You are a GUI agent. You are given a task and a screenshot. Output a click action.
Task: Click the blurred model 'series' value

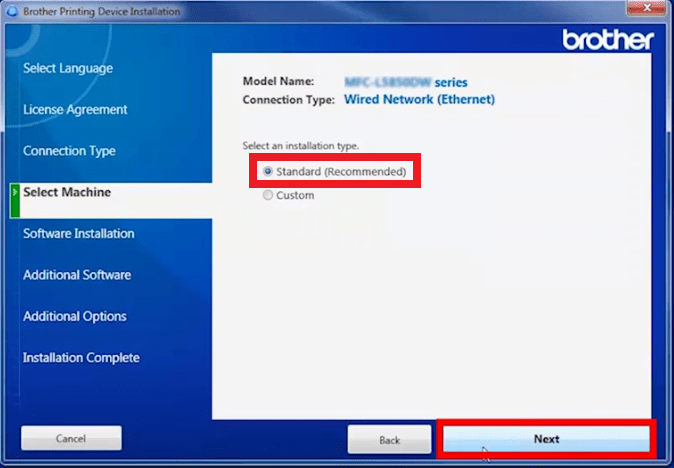point(406,82)
